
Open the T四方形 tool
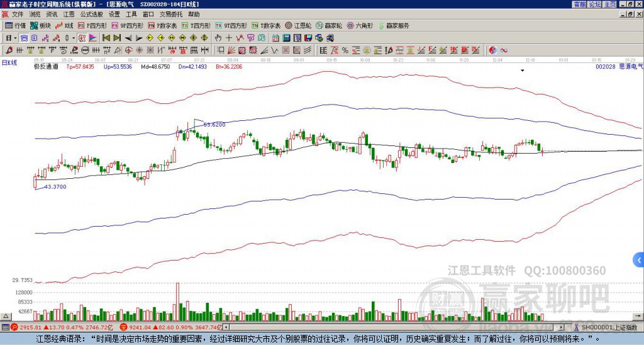pos(196,25)
